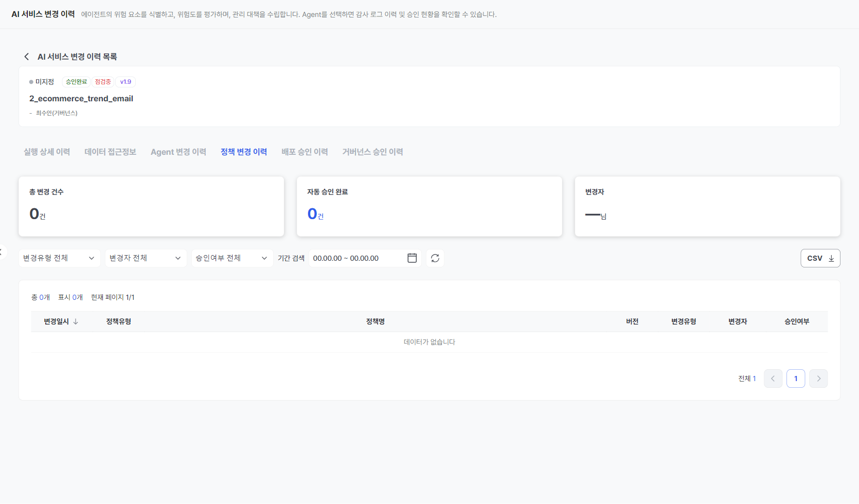Click the 승인여부 column header
859x504 pixels.
pyautogui.click(x=797, y=321)
